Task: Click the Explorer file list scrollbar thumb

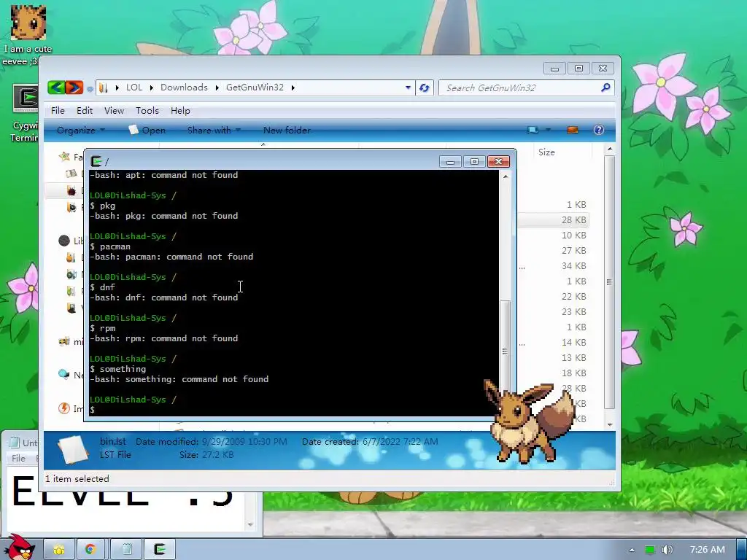Action: click(609, 282)
